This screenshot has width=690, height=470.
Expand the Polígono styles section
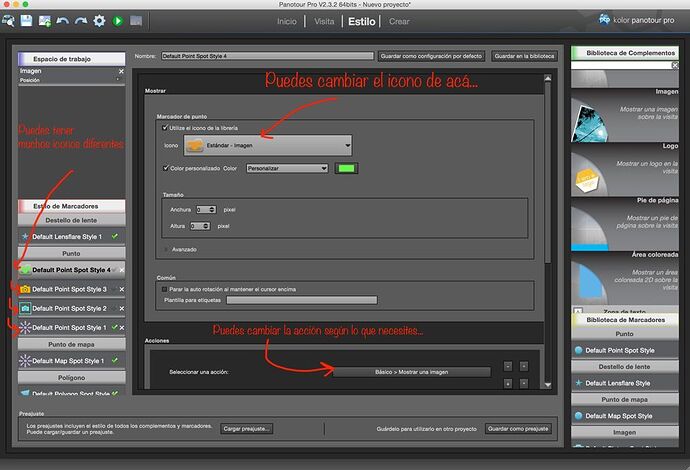[71, 378]
